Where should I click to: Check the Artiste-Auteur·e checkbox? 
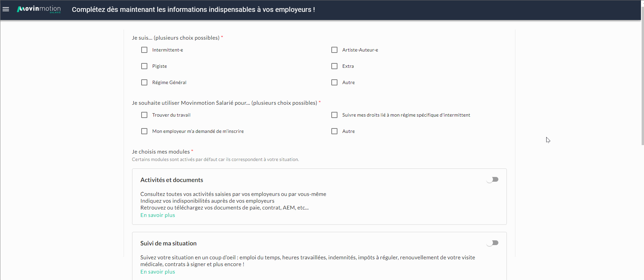334,50
